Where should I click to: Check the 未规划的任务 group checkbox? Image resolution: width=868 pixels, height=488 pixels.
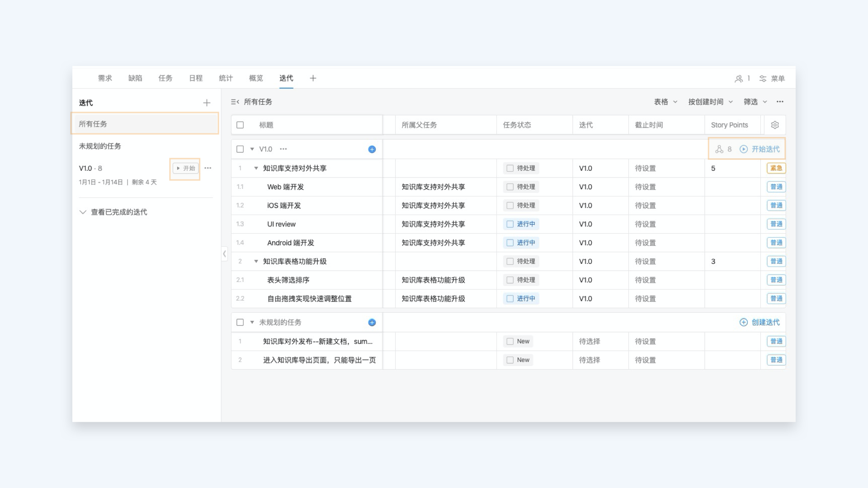pos(240,323)
